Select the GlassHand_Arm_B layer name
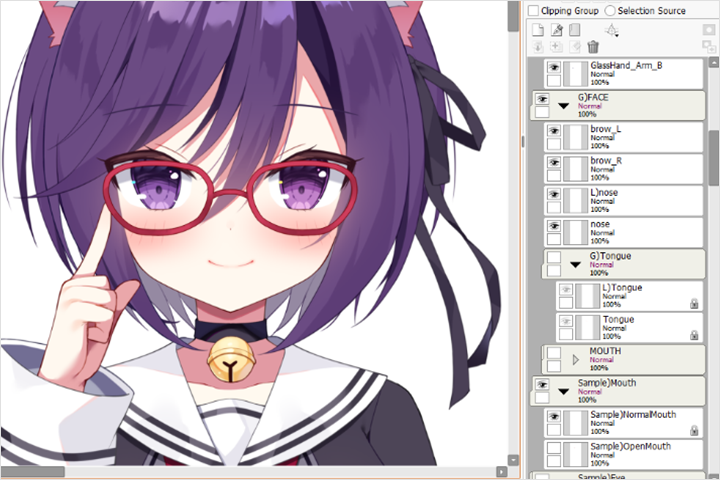This screenshot has width=720, height=480. (x=626, y=66)
